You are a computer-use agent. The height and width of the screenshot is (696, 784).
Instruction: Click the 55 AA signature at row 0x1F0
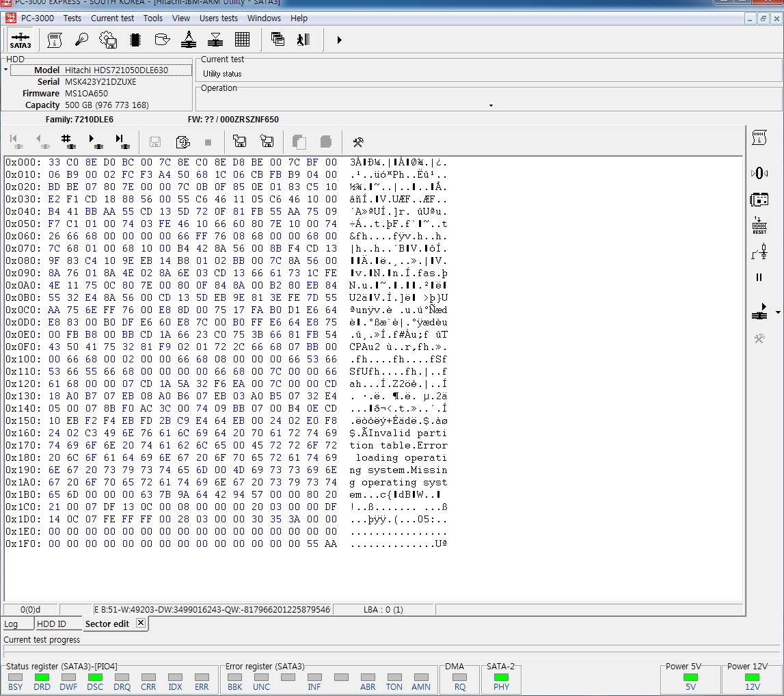321,544
